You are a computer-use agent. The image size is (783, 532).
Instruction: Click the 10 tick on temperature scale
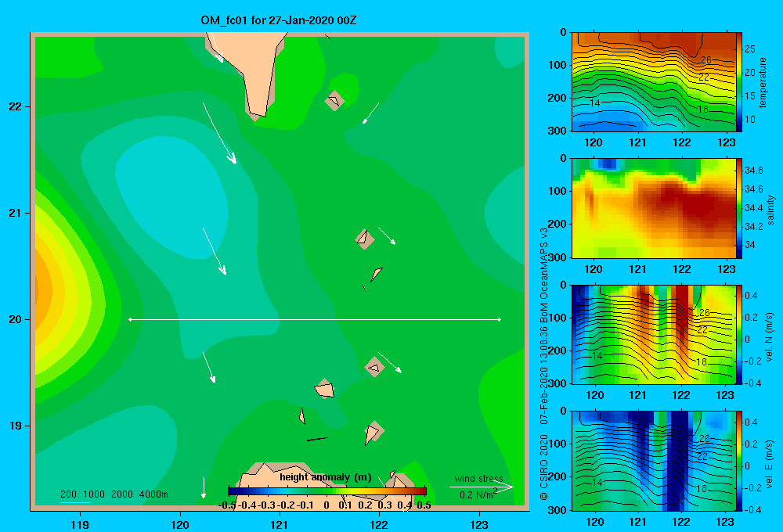(750, 120)
